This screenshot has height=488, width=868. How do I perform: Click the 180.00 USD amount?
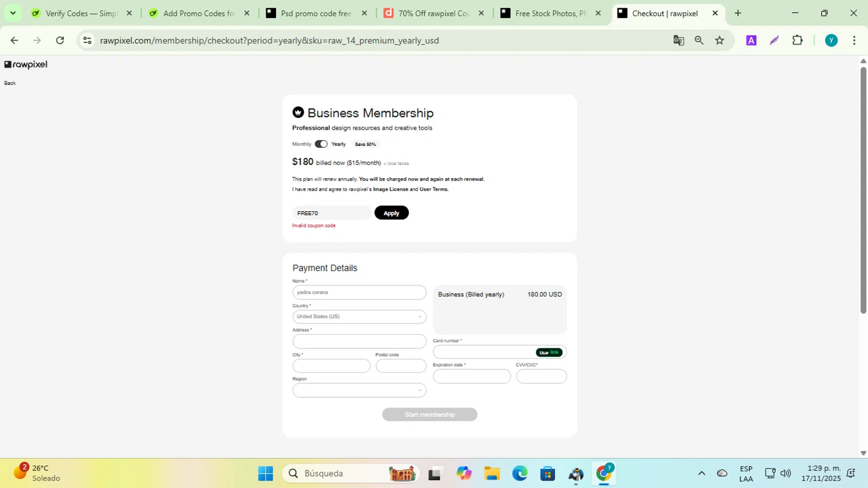545,295
